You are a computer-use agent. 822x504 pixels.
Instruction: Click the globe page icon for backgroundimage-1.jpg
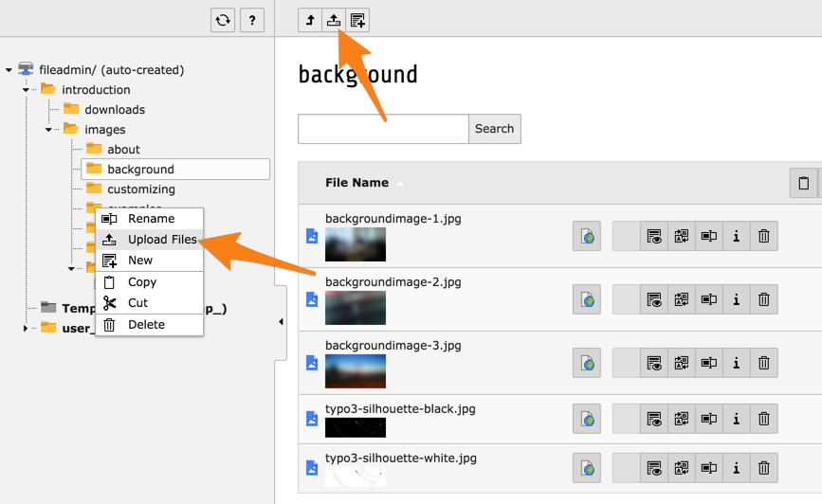[x=587, y=236]
